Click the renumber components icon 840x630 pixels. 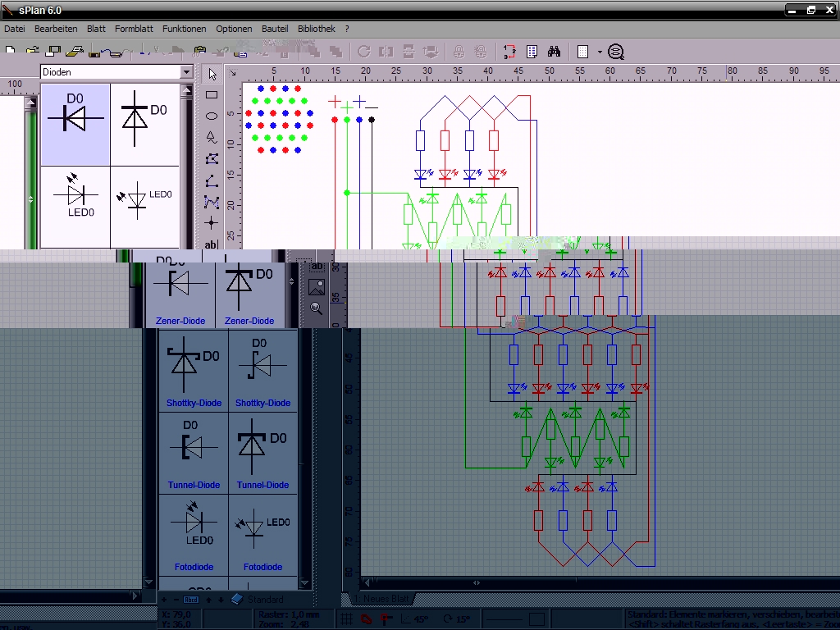[x=509, y=52]
